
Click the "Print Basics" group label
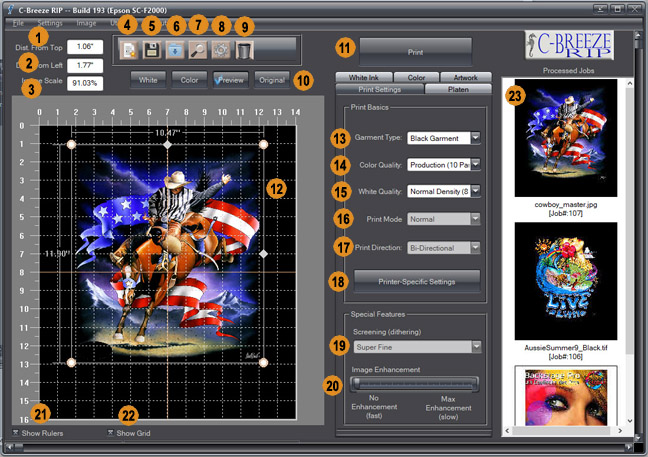pos(369,107)
